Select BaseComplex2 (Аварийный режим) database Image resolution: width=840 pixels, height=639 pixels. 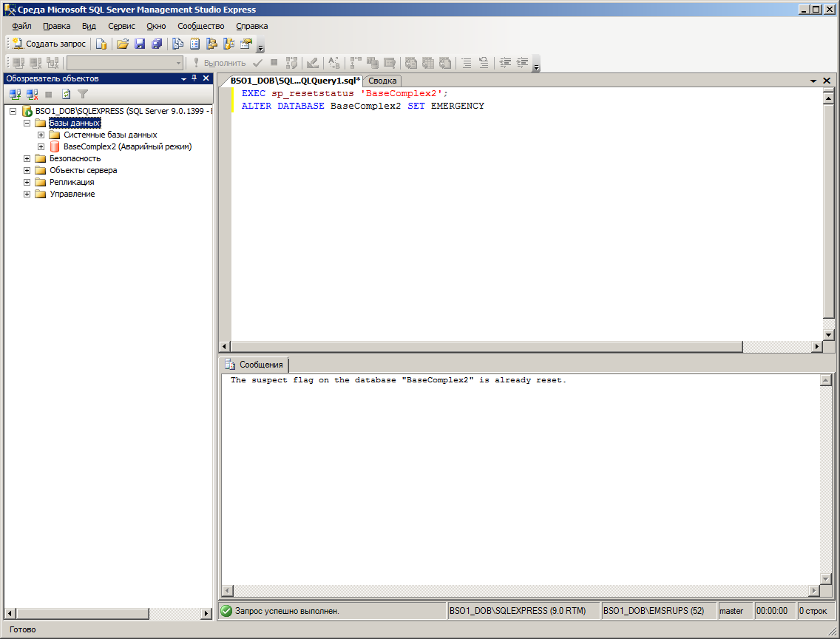pyautogui.click(x=127, y=146)
